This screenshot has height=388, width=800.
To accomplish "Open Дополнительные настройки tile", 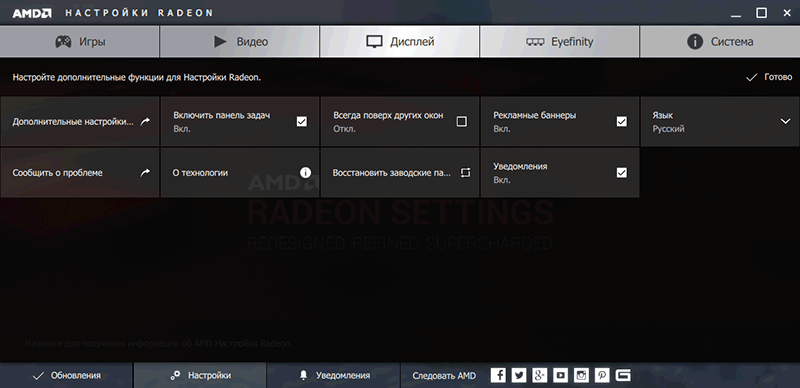I will tap(80, 122).
